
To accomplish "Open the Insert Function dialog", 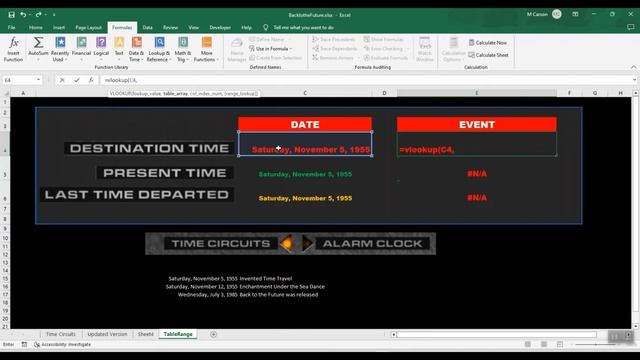I will click(13, 49).
